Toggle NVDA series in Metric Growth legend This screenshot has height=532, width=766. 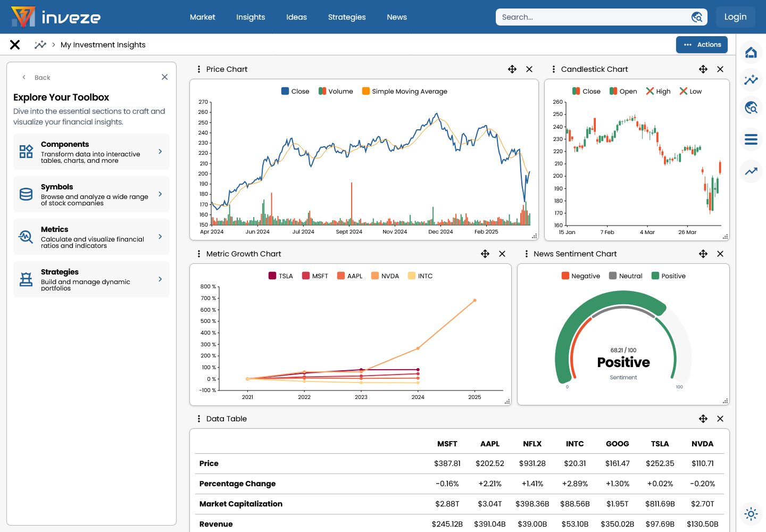385,276
